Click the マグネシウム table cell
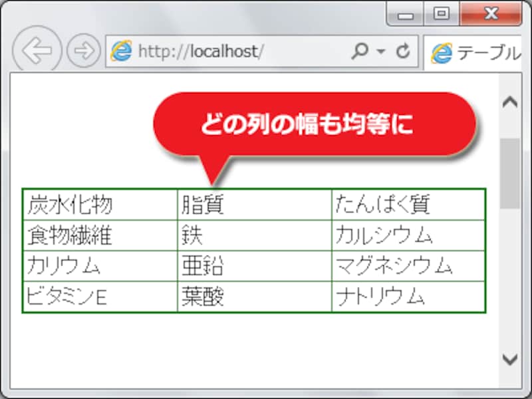This screenshot has height=399, width=532. click(x=408, y=266)
